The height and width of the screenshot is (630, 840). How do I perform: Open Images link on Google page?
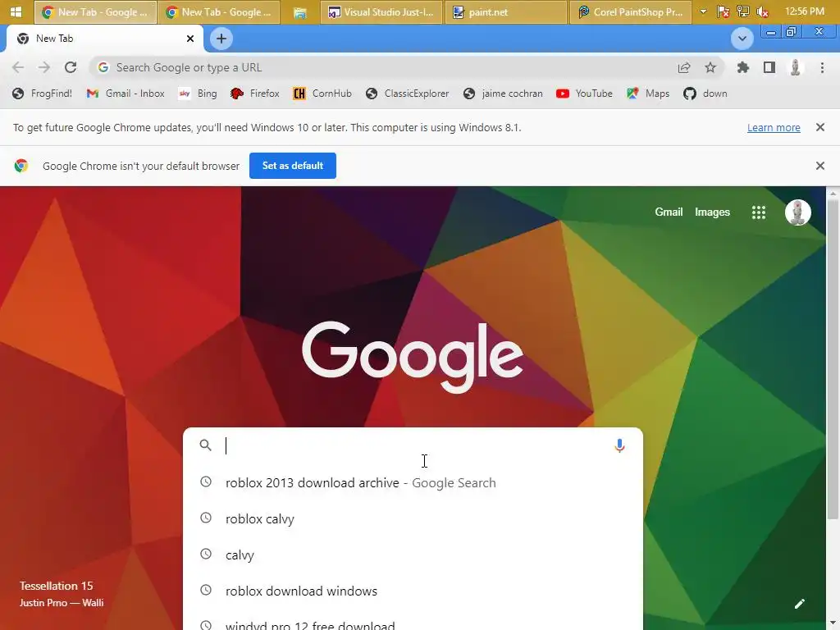click(x=712, y=212)
